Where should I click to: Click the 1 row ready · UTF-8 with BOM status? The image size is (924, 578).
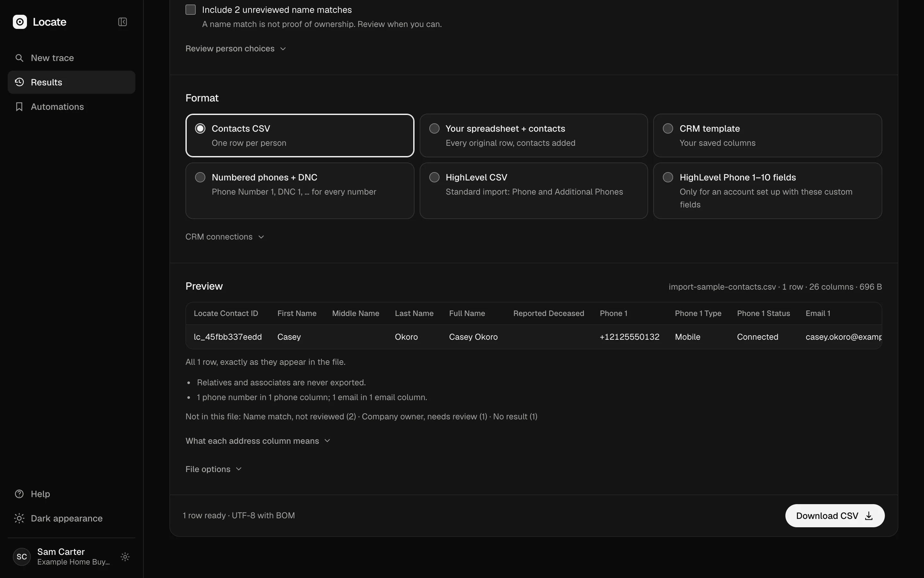tap(239, 515)
